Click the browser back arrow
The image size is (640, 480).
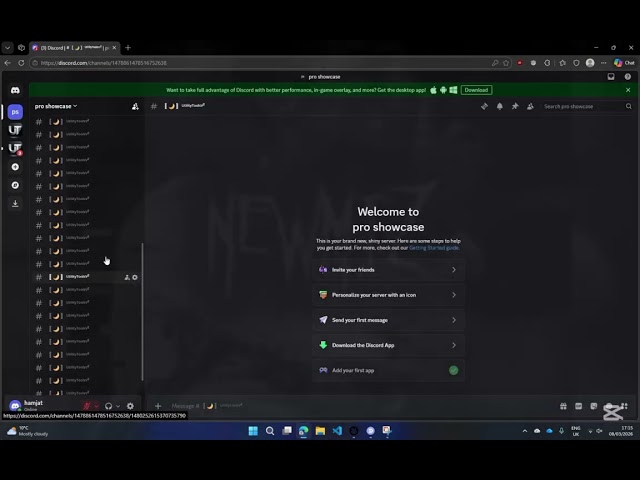(7, 63)
